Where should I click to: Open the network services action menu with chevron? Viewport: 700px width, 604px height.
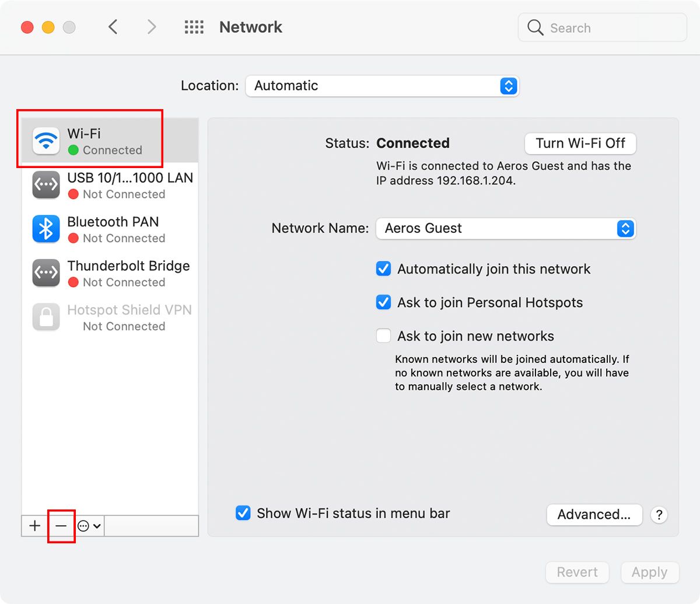89,526
